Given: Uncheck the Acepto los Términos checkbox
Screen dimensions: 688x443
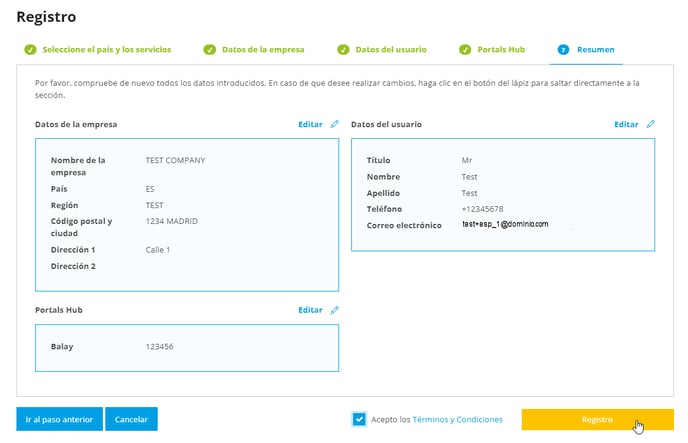Looking at the screenshot, I should tap(359, 419).
